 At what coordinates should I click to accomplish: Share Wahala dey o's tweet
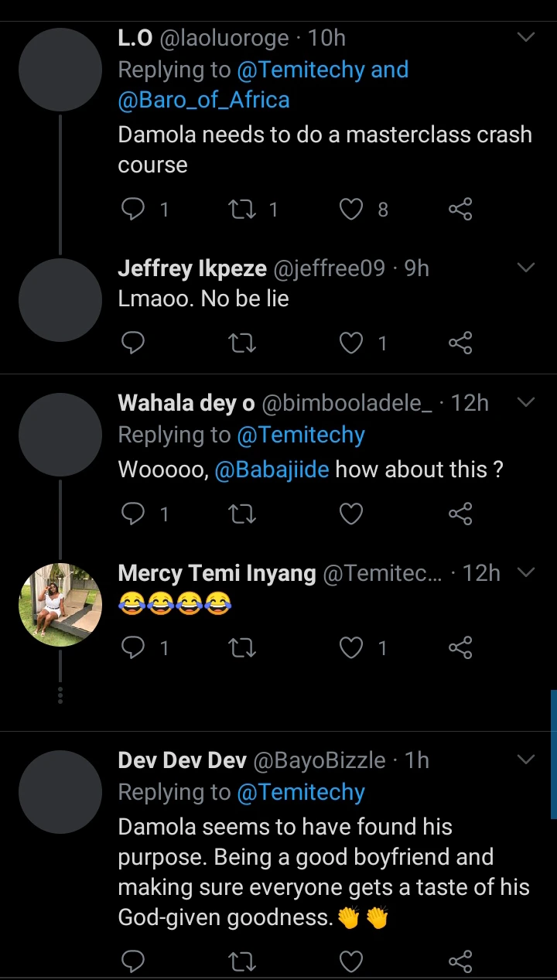pyautogui.click(x=460, y=514)
